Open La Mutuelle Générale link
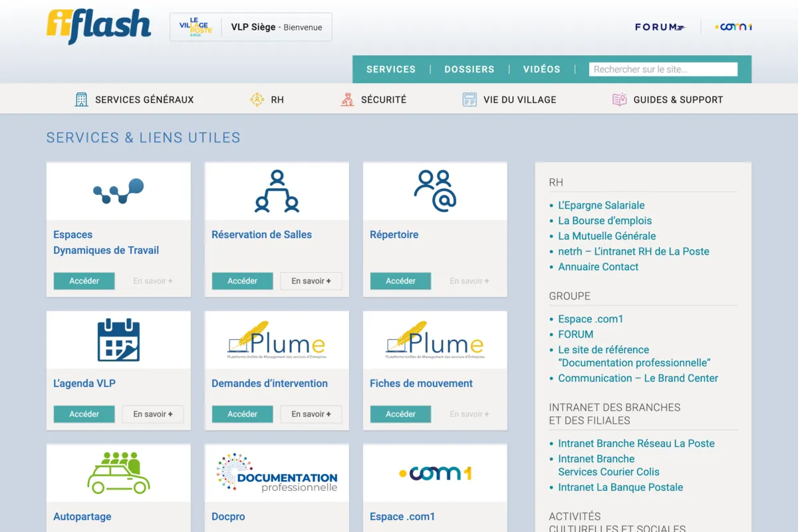798x532 pixels. (607, 236)
